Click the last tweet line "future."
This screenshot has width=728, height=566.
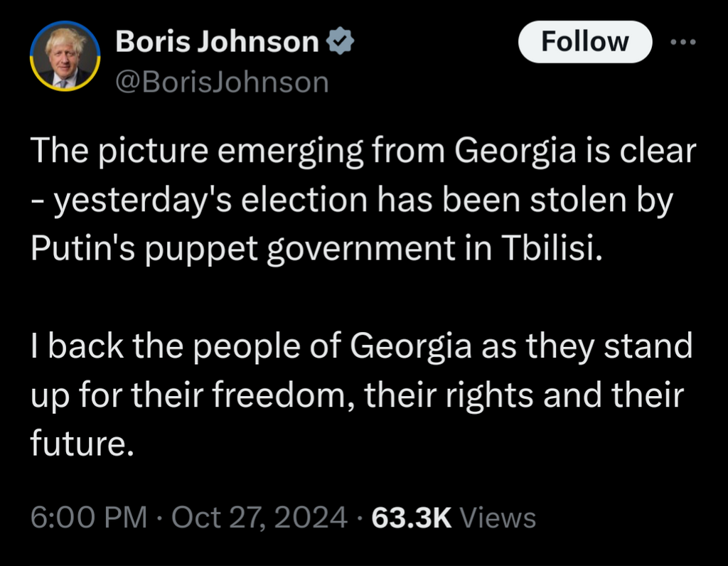pos(82,444)
